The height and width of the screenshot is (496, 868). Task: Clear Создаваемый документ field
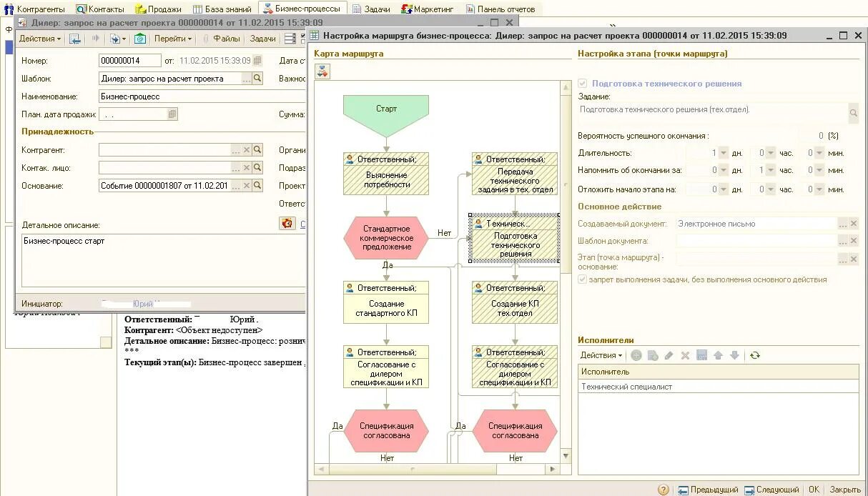[854, 224]
